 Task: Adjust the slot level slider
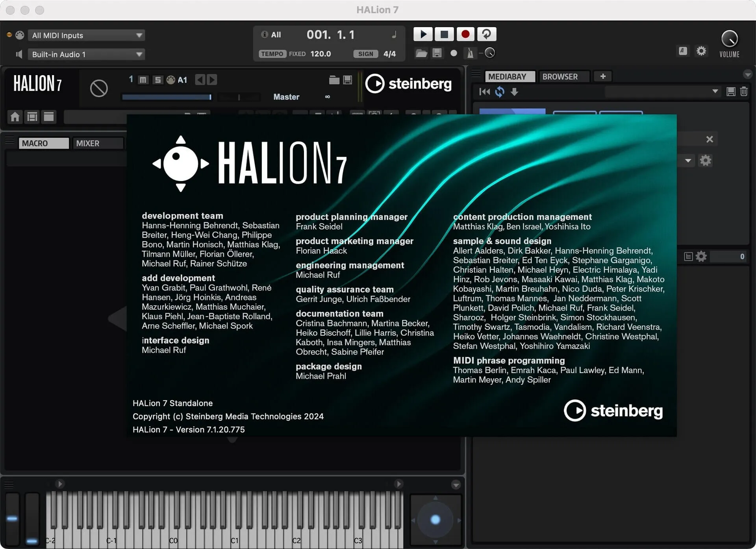click(167, 97)
